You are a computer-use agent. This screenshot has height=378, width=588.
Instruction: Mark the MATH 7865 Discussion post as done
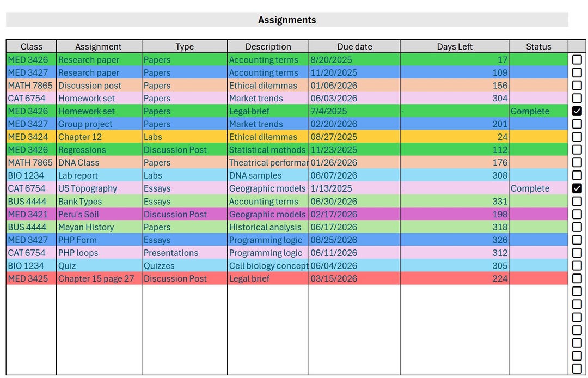tap(577, 86)
